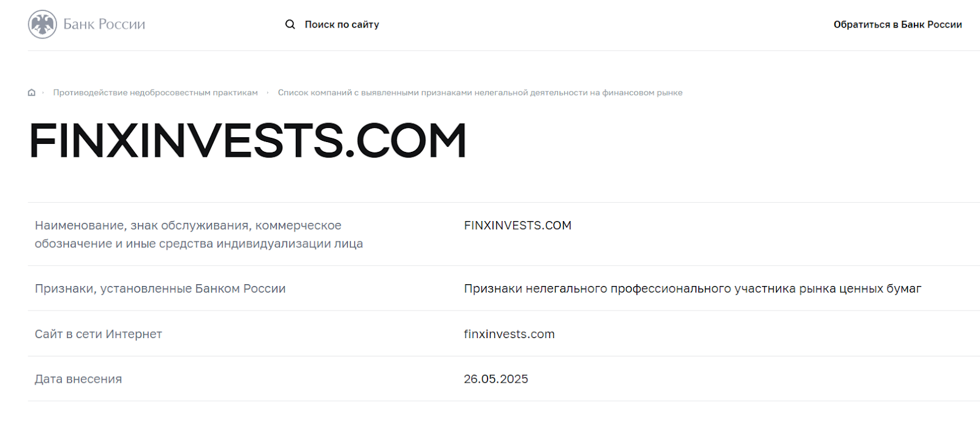Image resolution: width=980 pixels, height=425 pixels.
Task: Click the breadcrumb arrow after the house icon
Action: point(43,92)
